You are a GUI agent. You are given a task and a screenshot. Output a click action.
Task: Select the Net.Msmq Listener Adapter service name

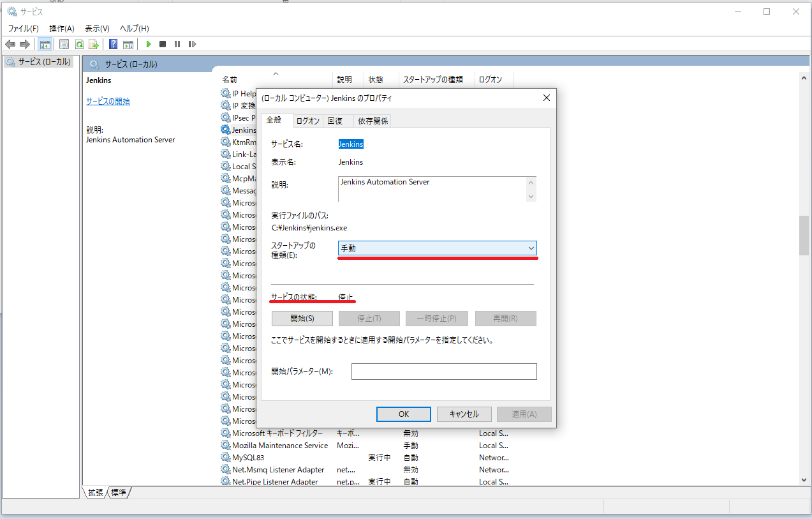tap(278, 470)
